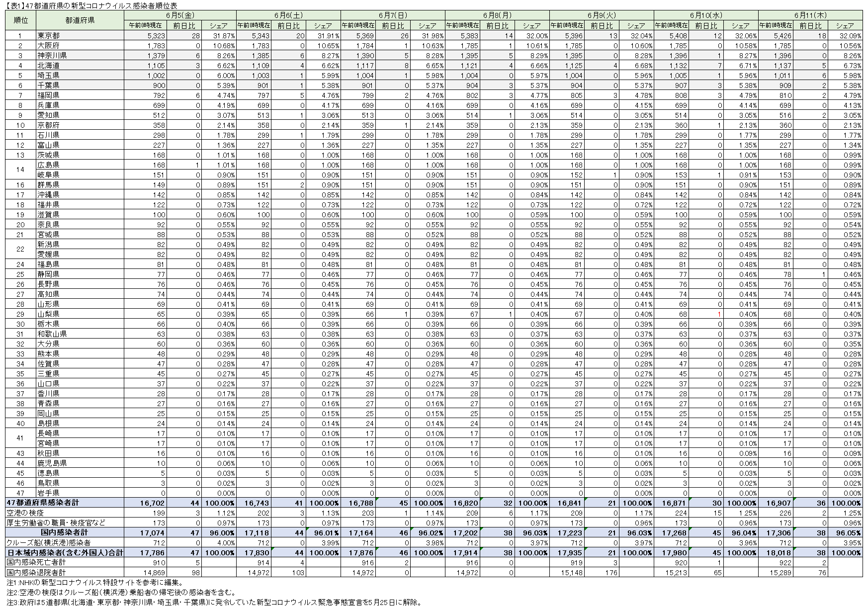Click Tokyo's 5,426 count cell
Image resolution: width=868 pixels, height=607 pixels.
776,35
